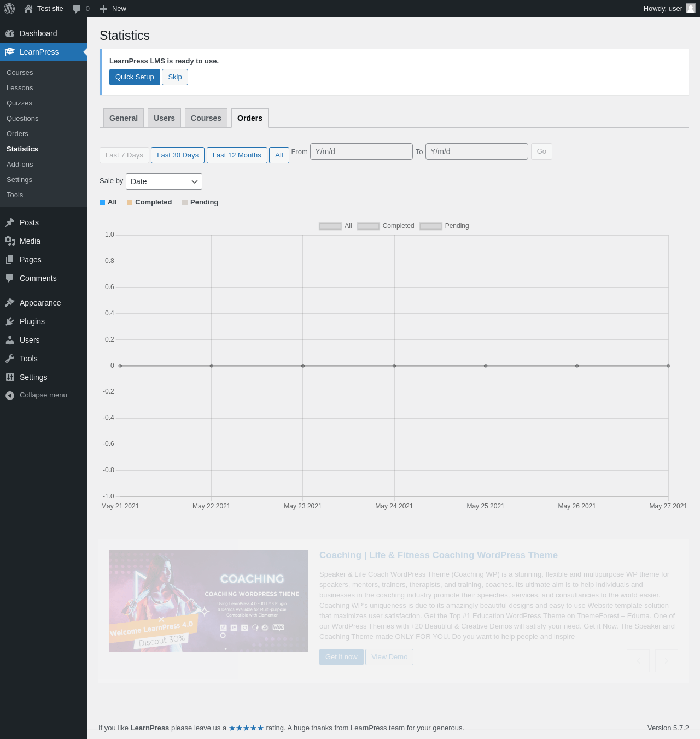
Task: Open Questions in LearnPress submenu
Action: coord(22,119)
